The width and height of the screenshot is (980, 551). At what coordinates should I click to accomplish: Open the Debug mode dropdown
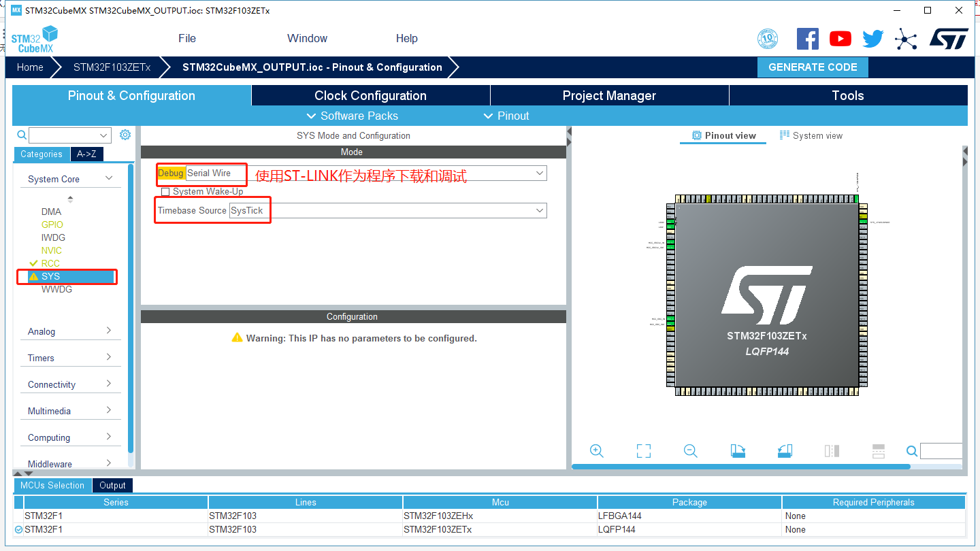[538, 173]
